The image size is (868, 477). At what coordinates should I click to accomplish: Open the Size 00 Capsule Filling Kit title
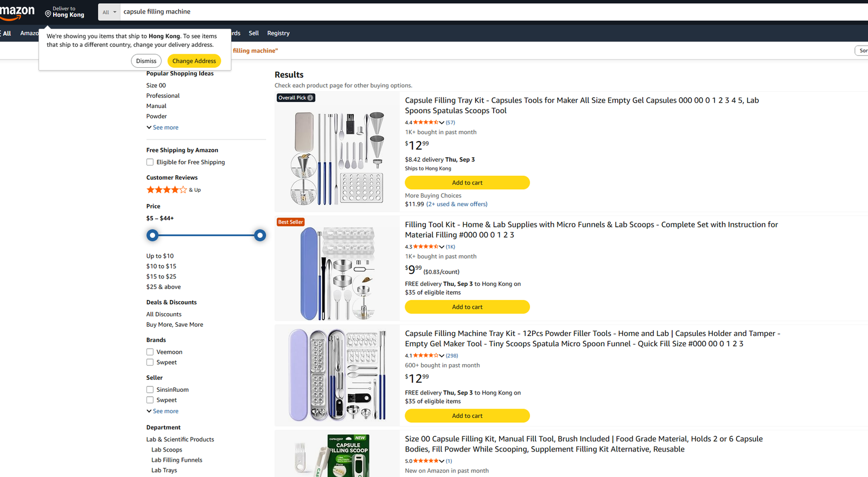(x=584, y=444)
